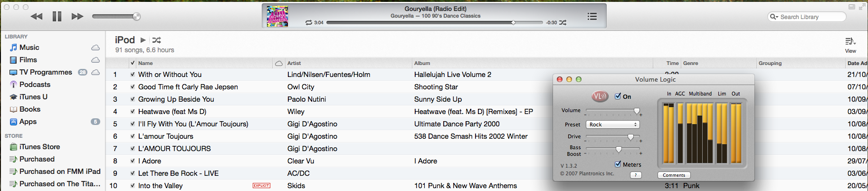
Task: Open Books in the sidebar
Action: pyautogui.click(x=30, y=109)
